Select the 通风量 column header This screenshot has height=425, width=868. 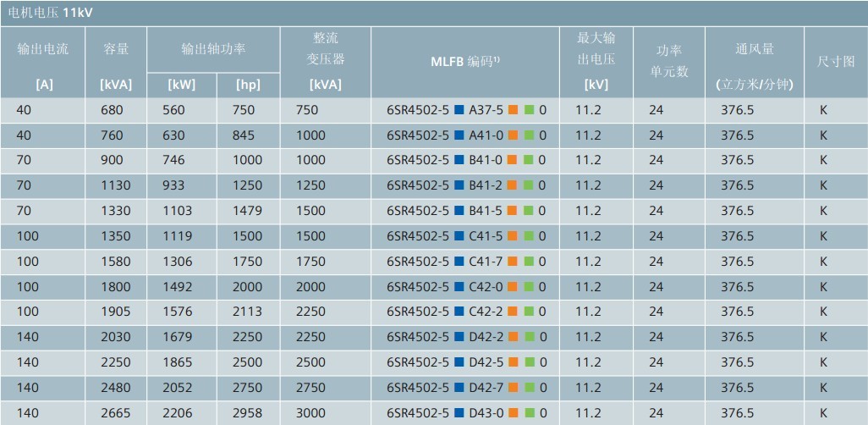tap(754, 49)
